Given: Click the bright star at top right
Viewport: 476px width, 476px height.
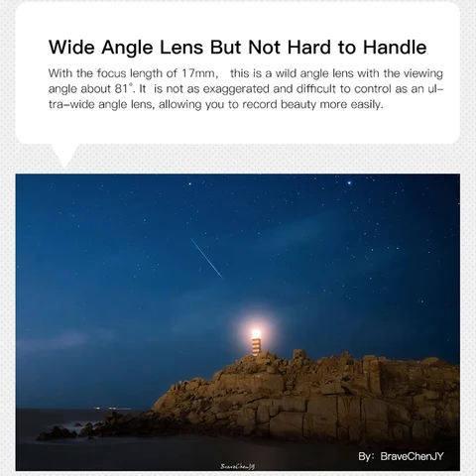Looking at the screenshot, I should pyautogui.click(x=349, y=182).
